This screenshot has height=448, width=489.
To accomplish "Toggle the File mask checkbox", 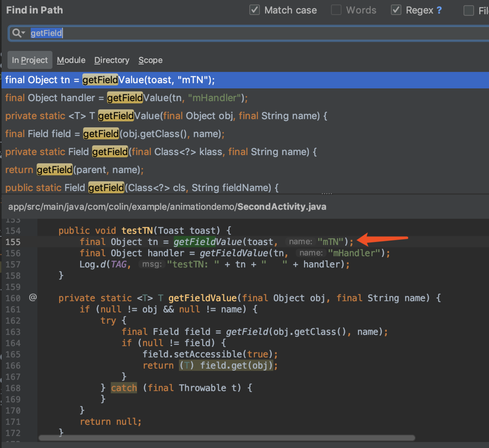I will pos(468,10).
